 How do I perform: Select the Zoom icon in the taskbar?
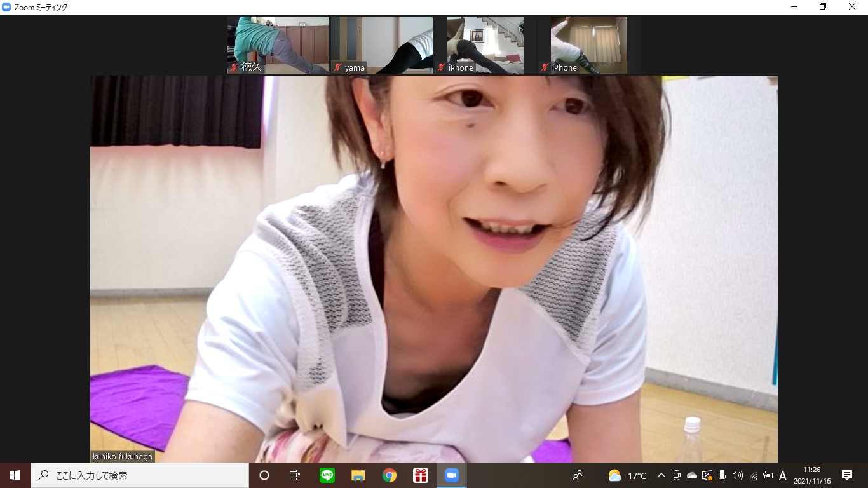pos(452,475)
